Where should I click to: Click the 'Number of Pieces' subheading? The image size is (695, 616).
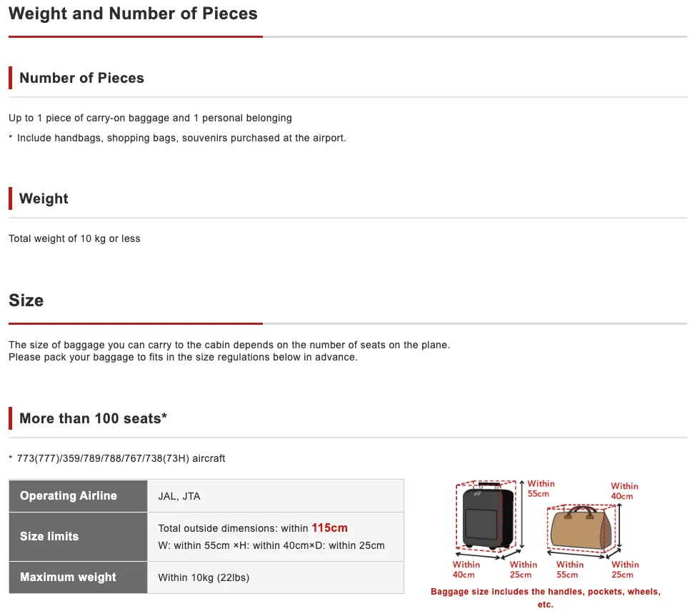coord(81,78)
